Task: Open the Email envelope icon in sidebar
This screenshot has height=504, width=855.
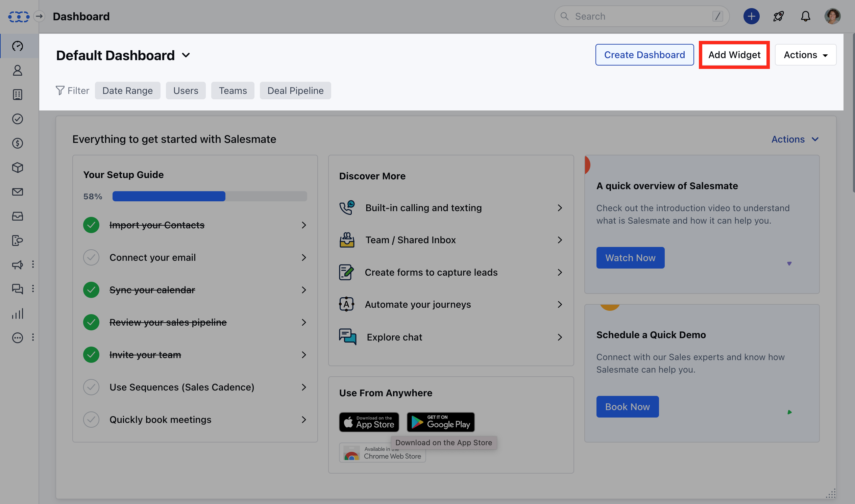Action: pos(18,192)
